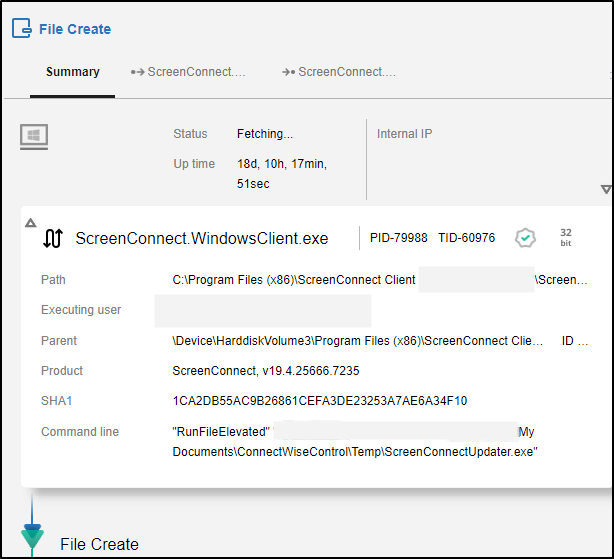The height and width of the screenshot is (559, 614).
Task: Open the File Create title link
Action: point(75,29)
